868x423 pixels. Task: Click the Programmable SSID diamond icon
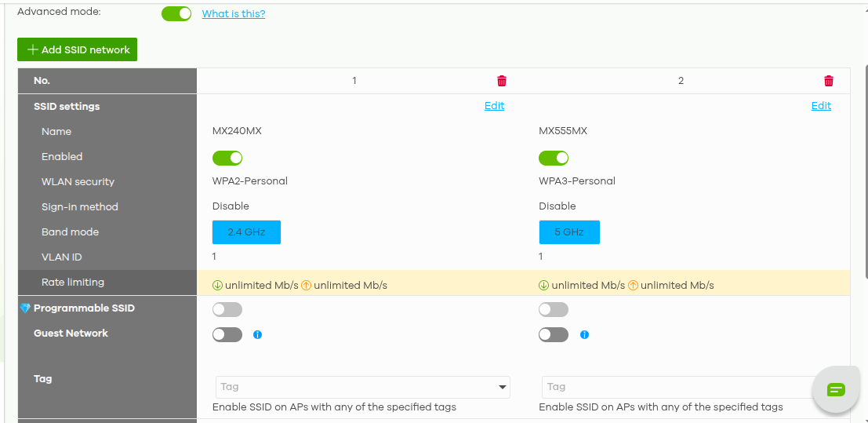pos(26,308)
